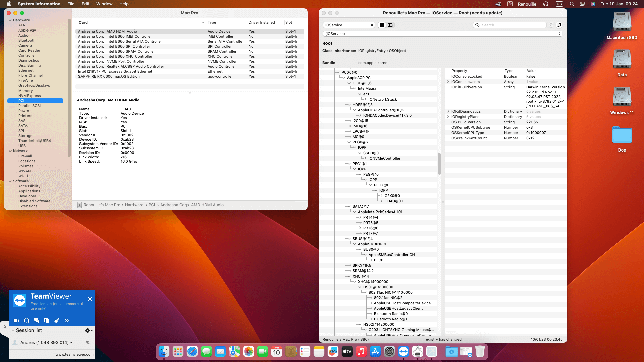Open the Window menu
The width and height of the screenshot is (644, 362).
coord(104,4)
